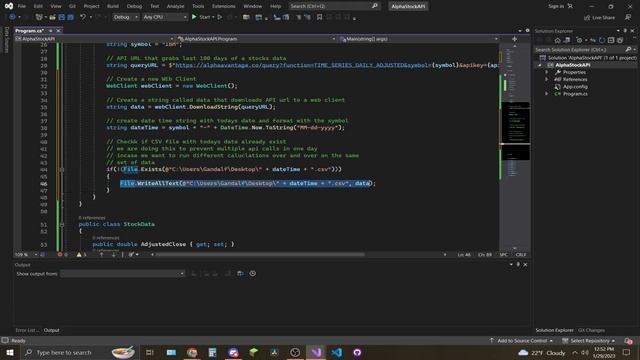Click Add to Source Control in status bar

coord(521,340)
